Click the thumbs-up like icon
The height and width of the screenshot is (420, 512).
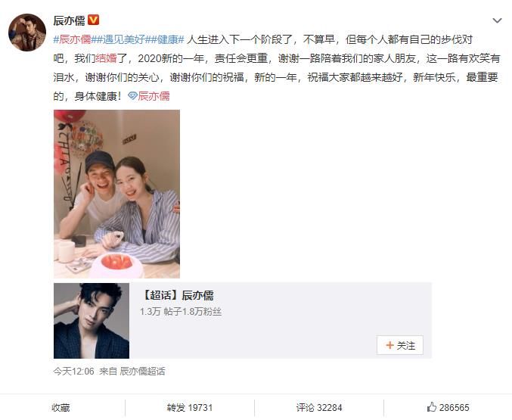tap(432, 407)
